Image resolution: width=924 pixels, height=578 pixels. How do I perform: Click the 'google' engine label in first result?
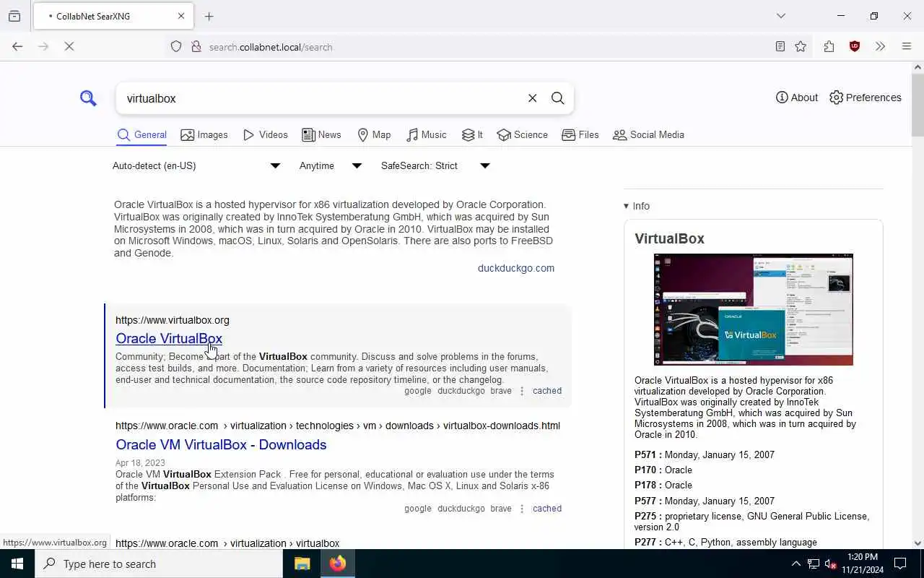[x=417, y=391]
